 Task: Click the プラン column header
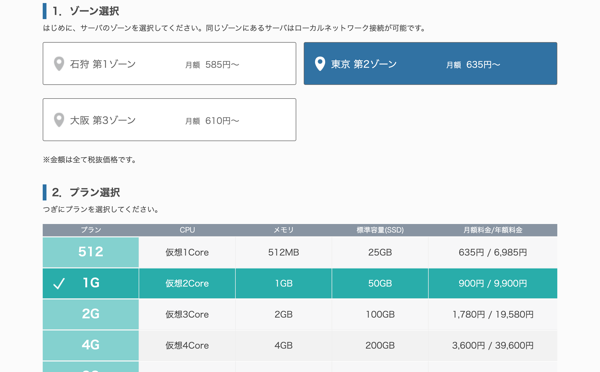[x=91, y=230]
